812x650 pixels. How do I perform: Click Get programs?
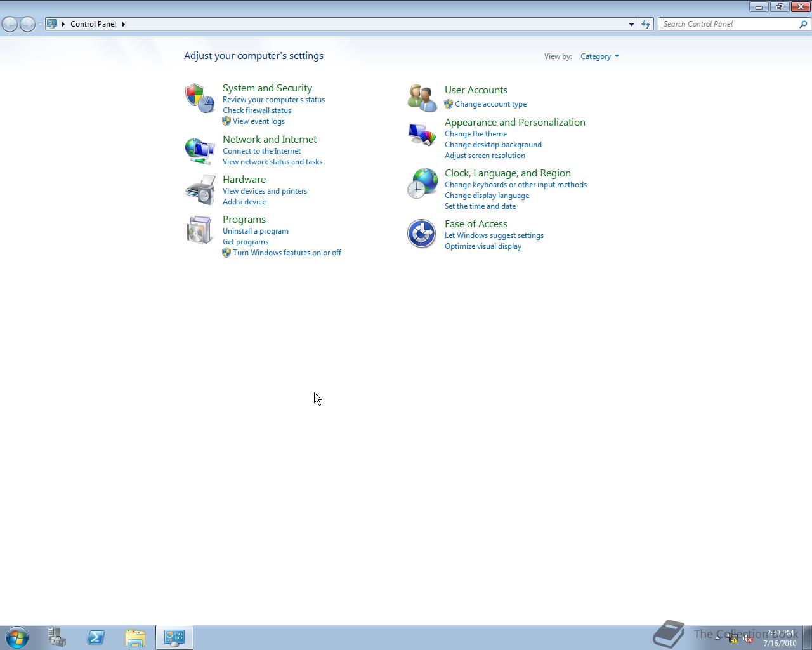(246, 242)
